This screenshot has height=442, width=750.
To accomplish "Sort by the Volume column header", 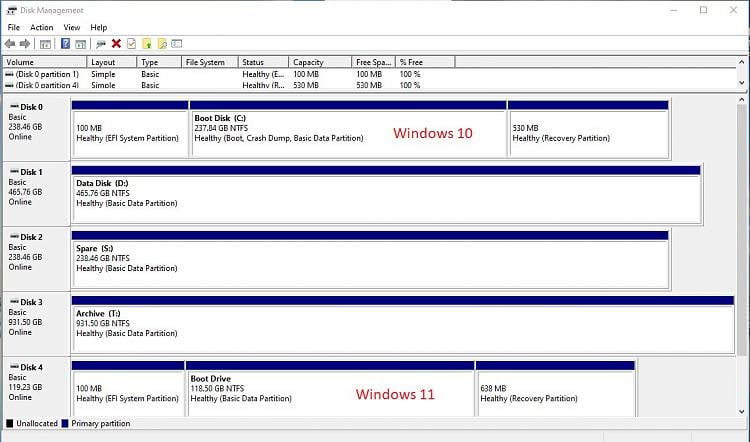I will tap(45, 62).
